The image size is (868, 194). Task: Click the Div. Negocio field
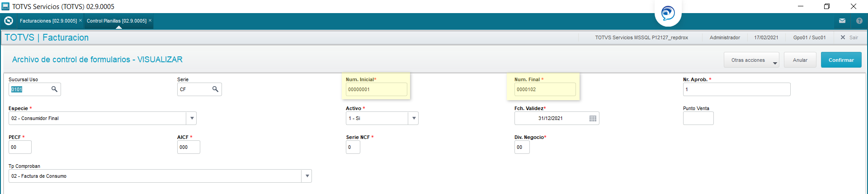[522, 147]
